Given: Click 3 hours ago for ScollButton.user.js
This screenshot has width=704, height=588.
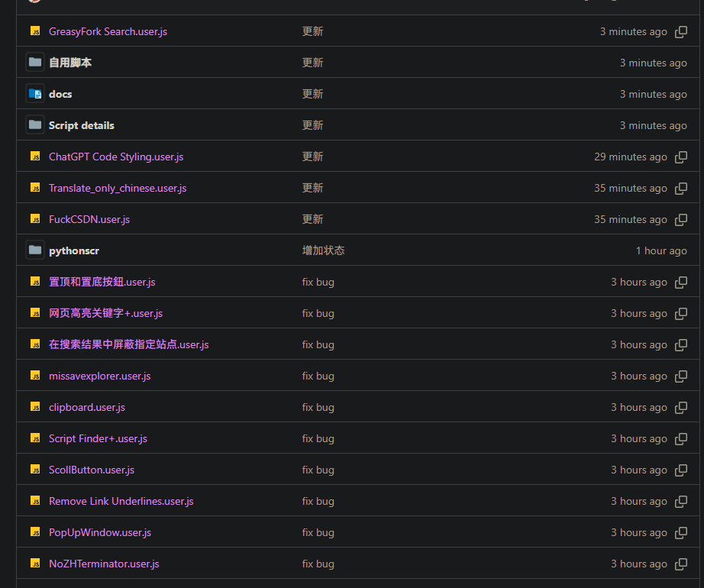Looking at the screenshot, I should click(638, 470).
